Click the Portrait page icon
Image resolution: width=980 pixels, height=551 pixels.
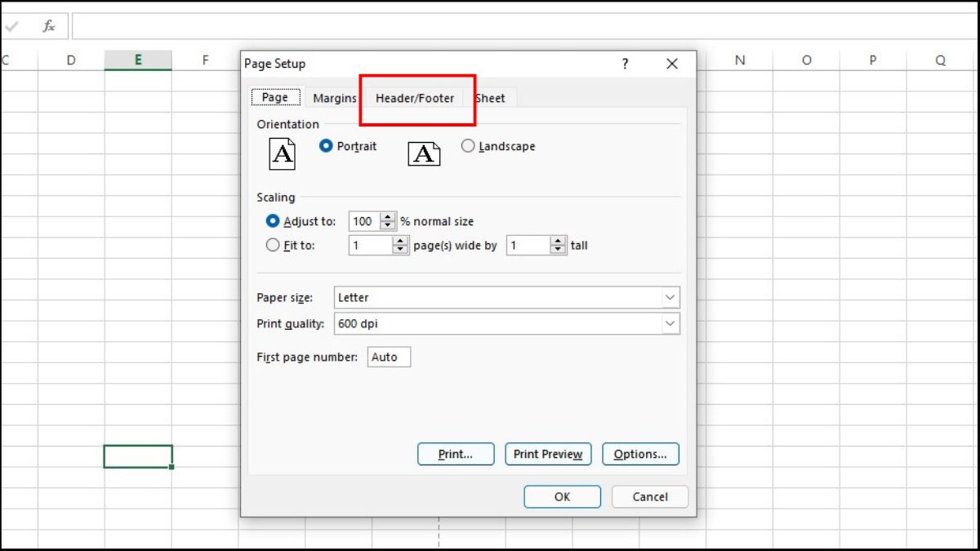click(x=283, y=153)
